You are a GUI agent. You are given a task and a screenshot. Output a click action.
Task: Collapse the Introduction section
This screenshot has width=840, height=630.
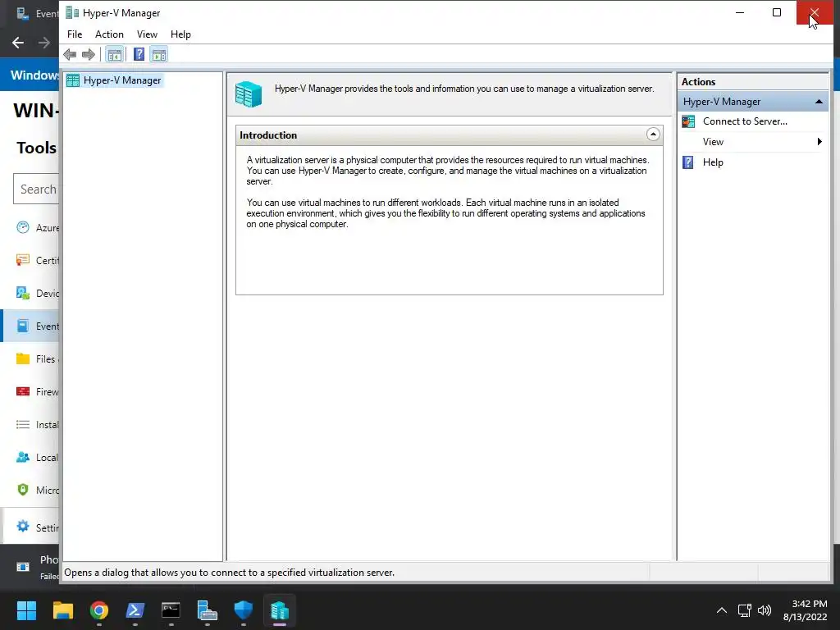coord(652,135)
